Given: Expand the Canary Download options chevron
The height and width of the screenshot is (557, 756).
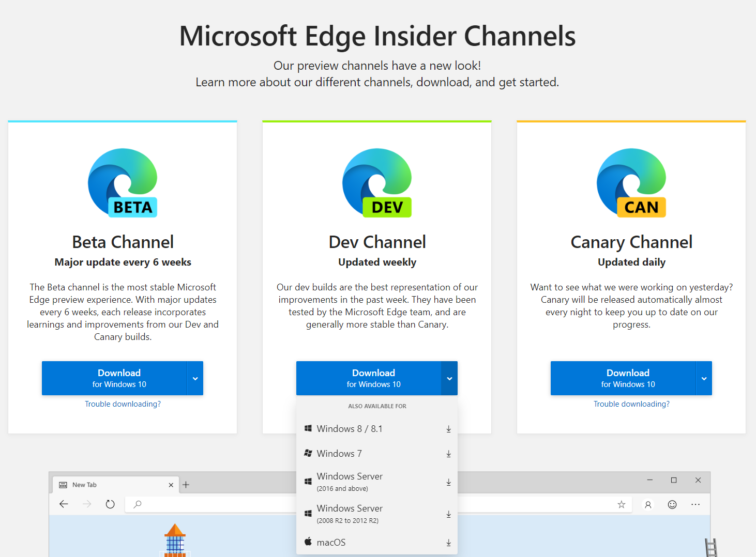Looking at the screenshot, I should (x=704, y=378).
